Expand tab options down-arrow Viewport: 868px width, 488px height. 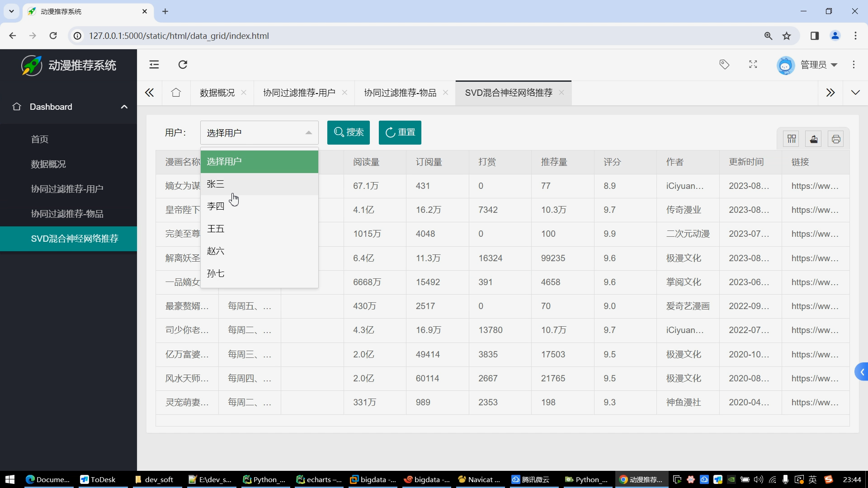click(x=855, y=93)
